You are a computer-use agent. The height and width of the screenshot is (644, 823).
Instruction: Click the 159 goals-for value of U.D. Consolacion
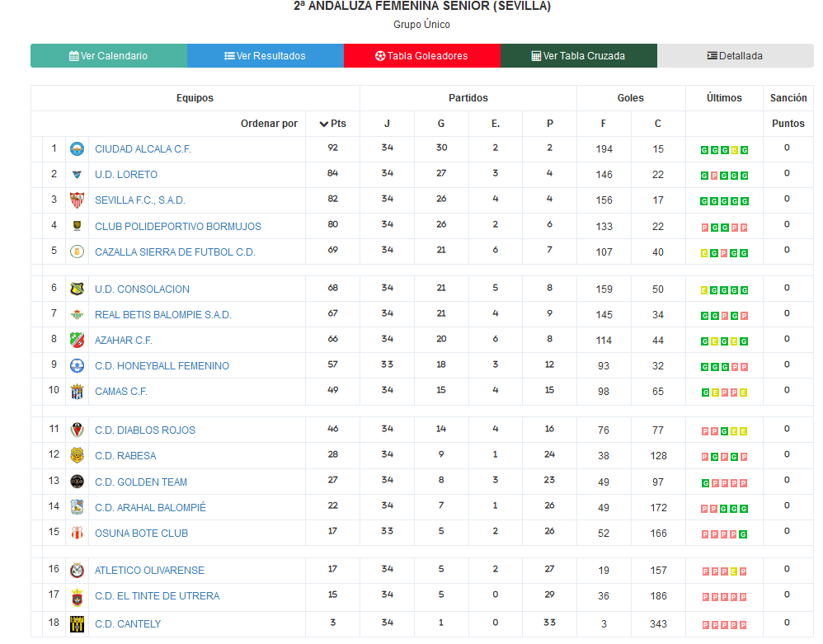(x=604, y=289)
